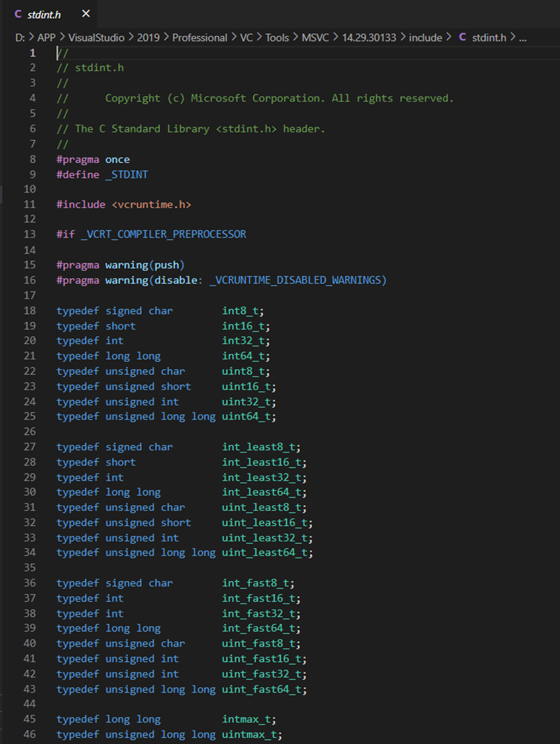Click the '#pragma once' directive
560x744 pixels.
coord(93,159)
